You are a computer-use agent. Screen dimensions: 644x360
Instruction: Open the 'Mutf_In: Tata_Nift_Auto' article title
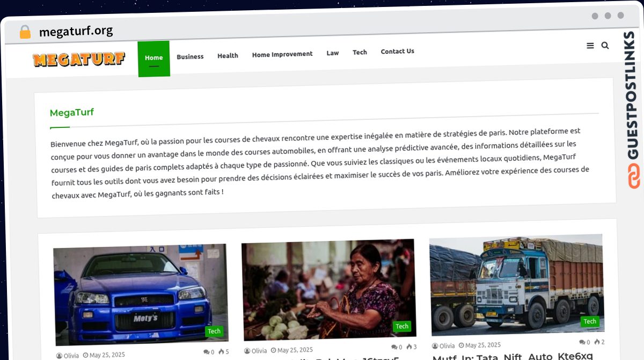513,356
